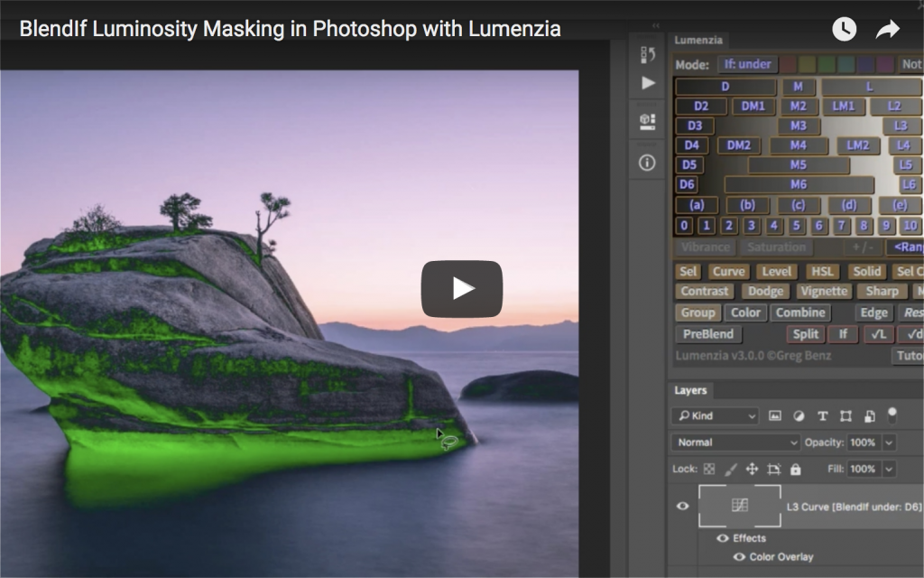Click the DM1 mask button
This screenshot has width=924, height=578.
tap(753, 107)
